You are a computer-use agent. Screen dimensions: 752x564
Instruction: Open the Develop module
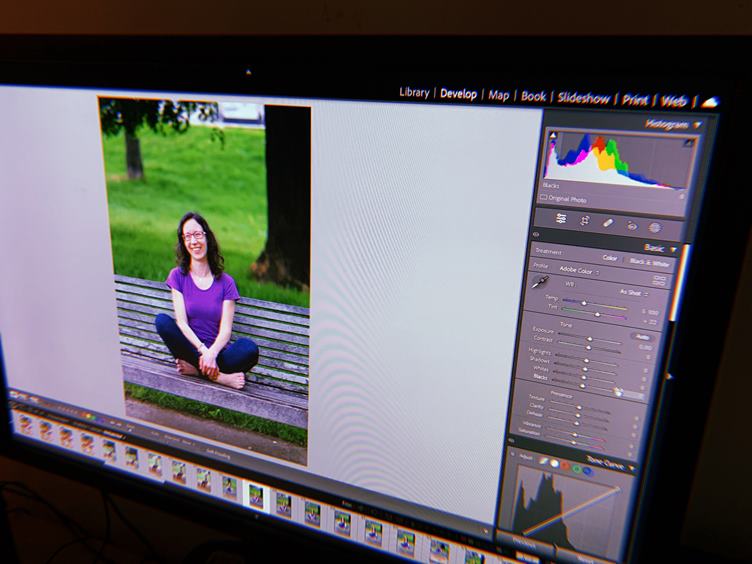pos(458,94)
